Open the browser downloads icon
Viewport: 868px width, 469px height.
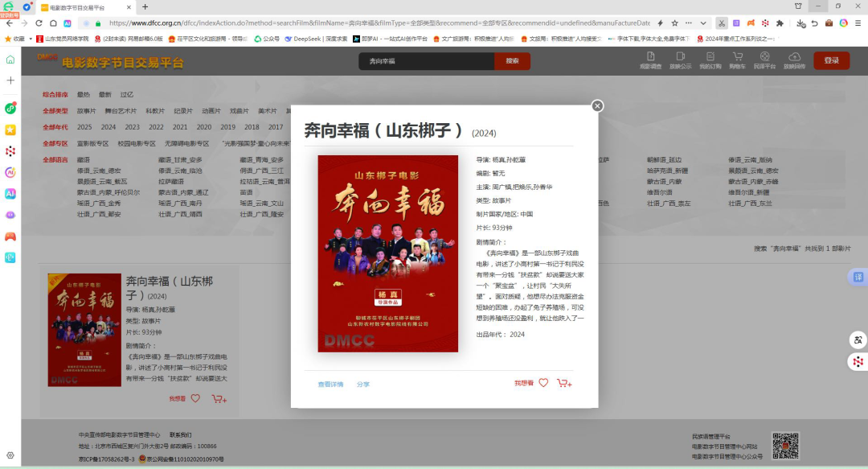[800, 23]
